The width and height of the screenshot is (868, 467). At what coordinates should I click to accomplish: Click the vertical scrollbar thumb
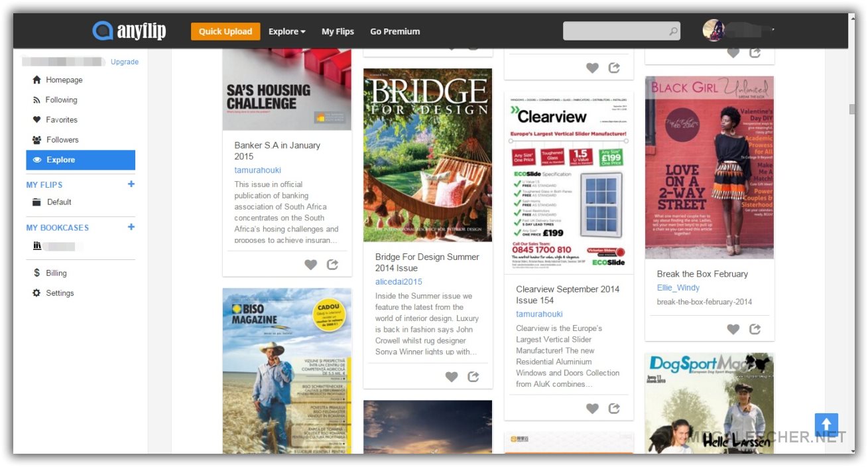point(852,109)
